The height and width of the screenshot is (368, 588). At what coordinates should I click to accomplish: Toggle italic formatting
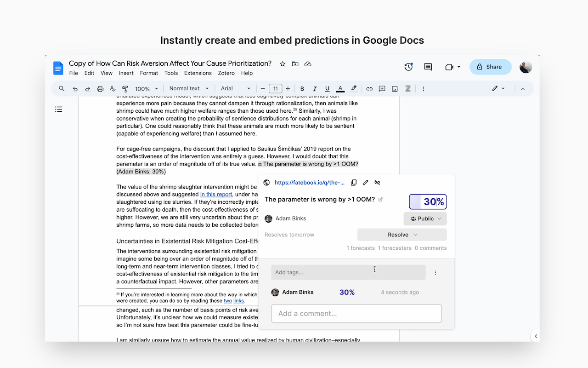[315, 88]
